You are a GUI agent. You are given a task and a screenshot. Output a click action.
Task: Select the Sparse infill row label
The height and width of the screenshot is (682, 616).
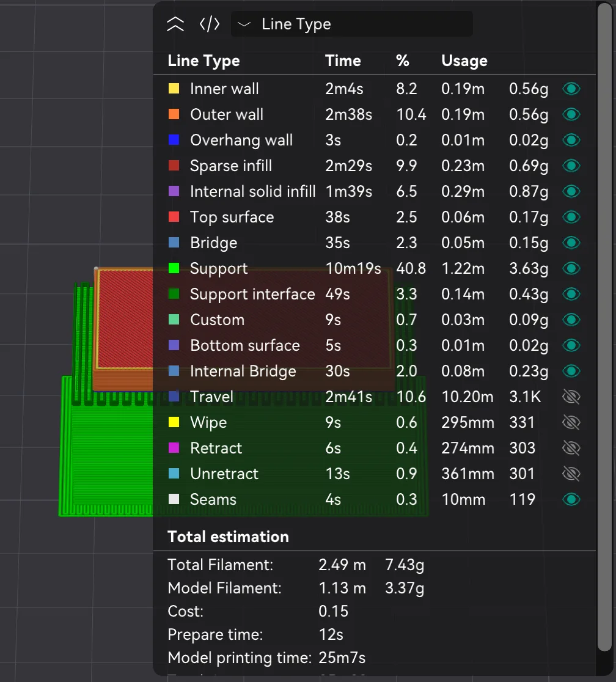point(231,166)
